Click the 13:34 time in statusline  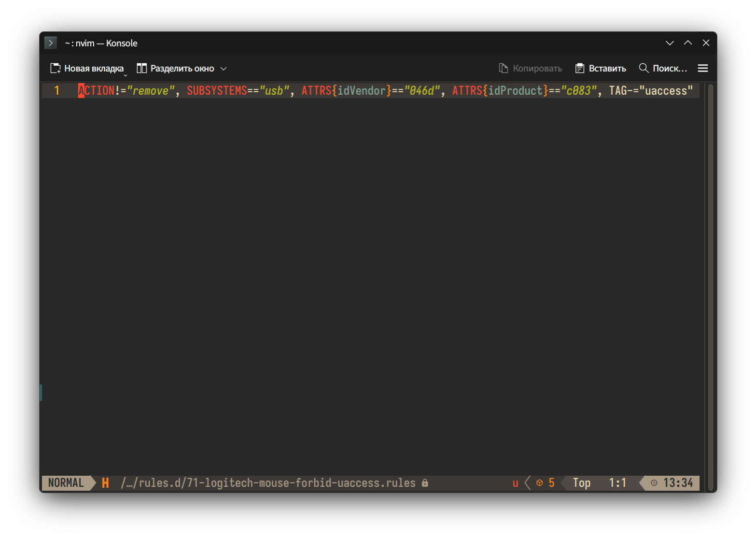click(678, 483)
